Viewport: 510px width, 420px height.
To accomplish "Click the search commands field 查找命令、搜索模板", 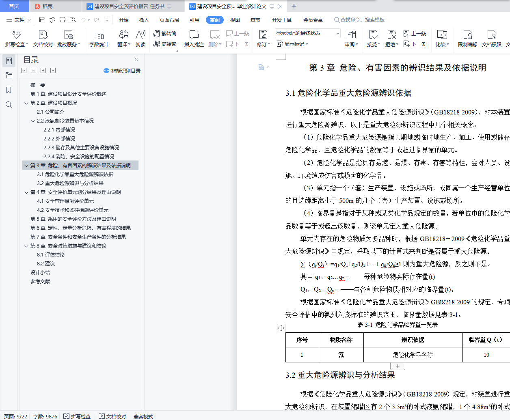I will pyautogui.click(x=359, y=20).
